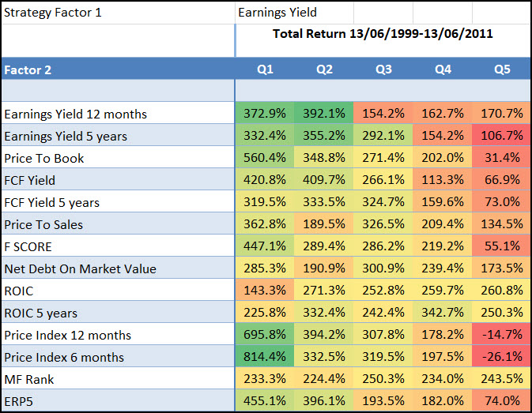Select the 197.5% cell
The width and height of the screenshot is (532, 413).
click(x=443, y=356)
